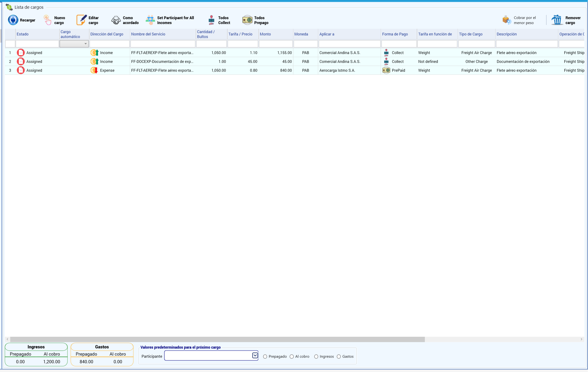The height and width of the screenshot is (372, 588).
Task: Open the Cargo automático filter dropdown
Action: (74, 44)
